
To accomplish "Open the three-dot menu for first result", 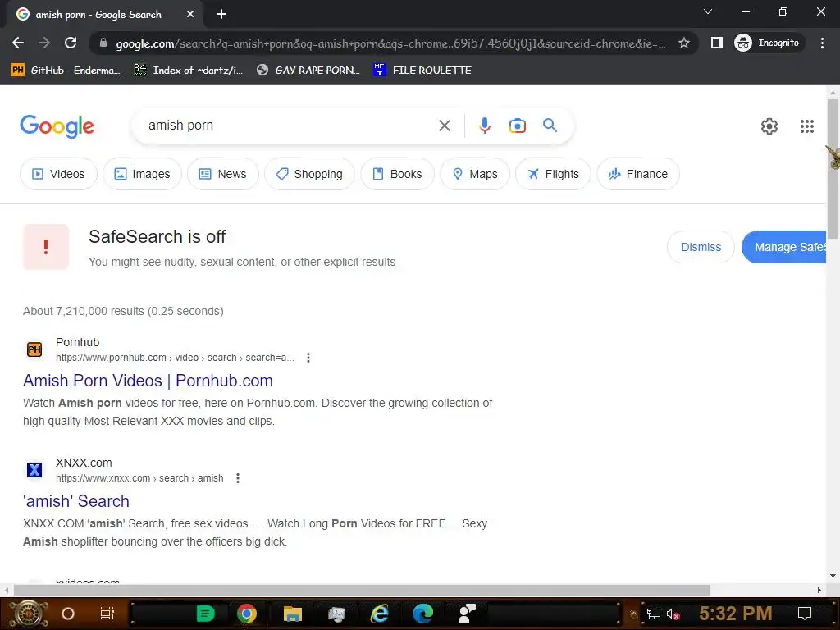I will point(308,358).
